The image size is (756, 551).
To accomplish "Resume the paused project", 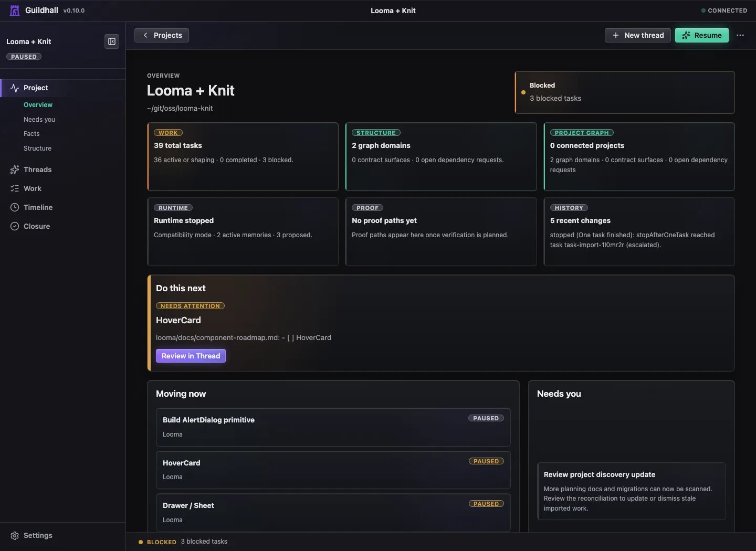I will (702, 35).
